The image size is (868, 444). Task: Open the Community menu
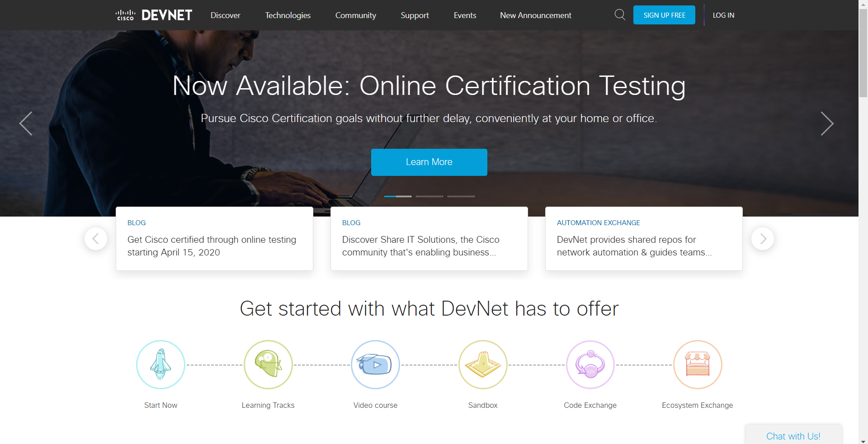click(x=355, y=15)
